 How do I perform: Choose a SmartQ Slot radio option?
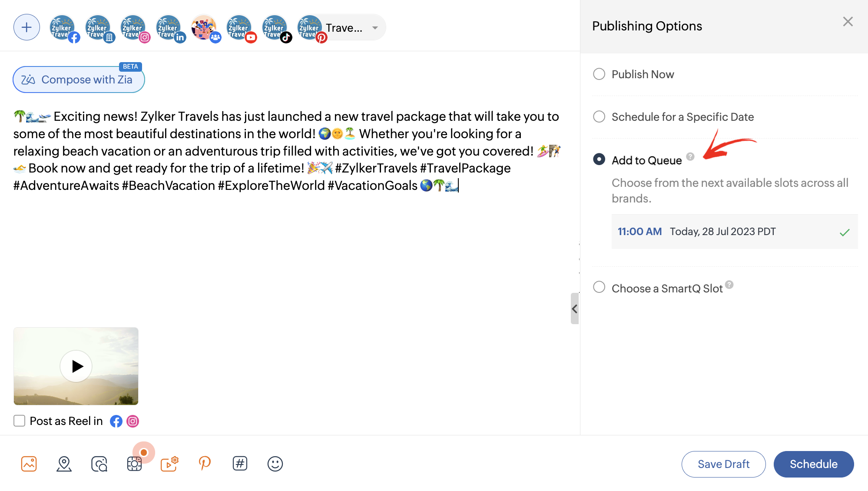(599, 287)
